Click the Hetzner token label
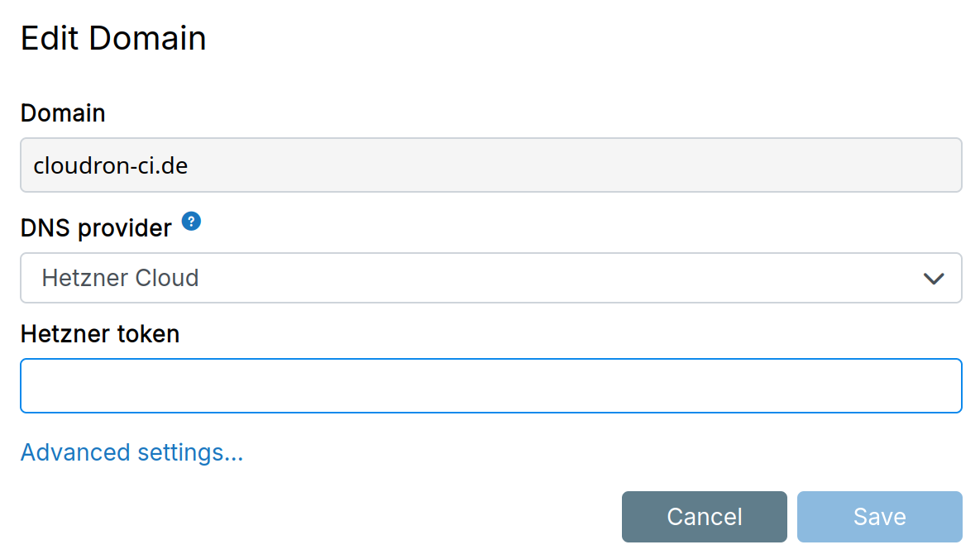This screenshot has width=980, height=559. coord(100,334)
